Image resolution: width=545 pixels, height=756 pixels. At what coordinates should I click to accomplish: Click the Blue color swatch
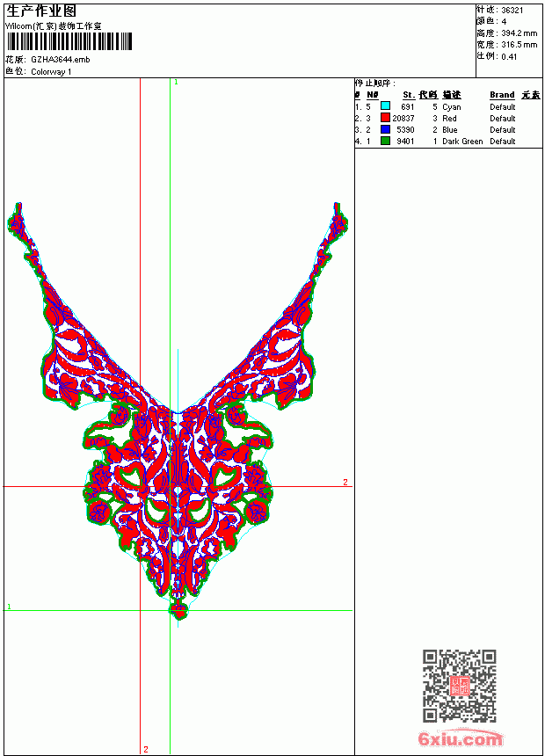[x=385, y=129]
